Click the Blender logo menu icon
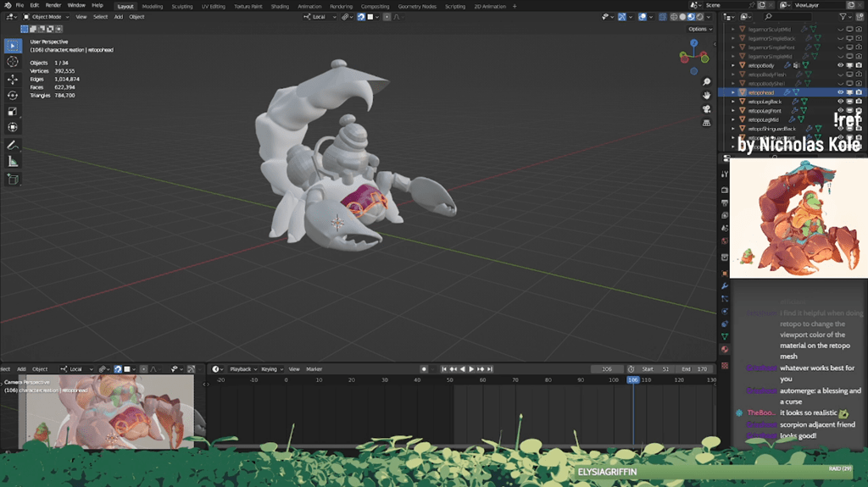Image resolution: width=868 pixels, height=487 pixels. [7, 5]
